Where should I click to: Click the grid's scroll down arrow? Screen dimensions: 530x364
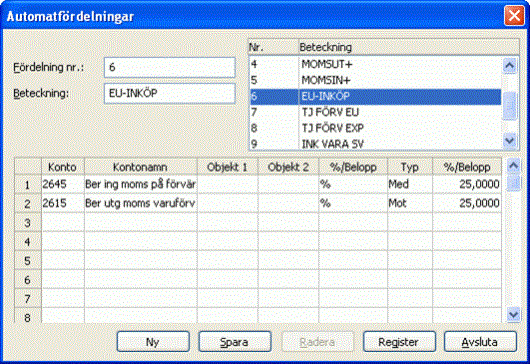click(513, 315)
